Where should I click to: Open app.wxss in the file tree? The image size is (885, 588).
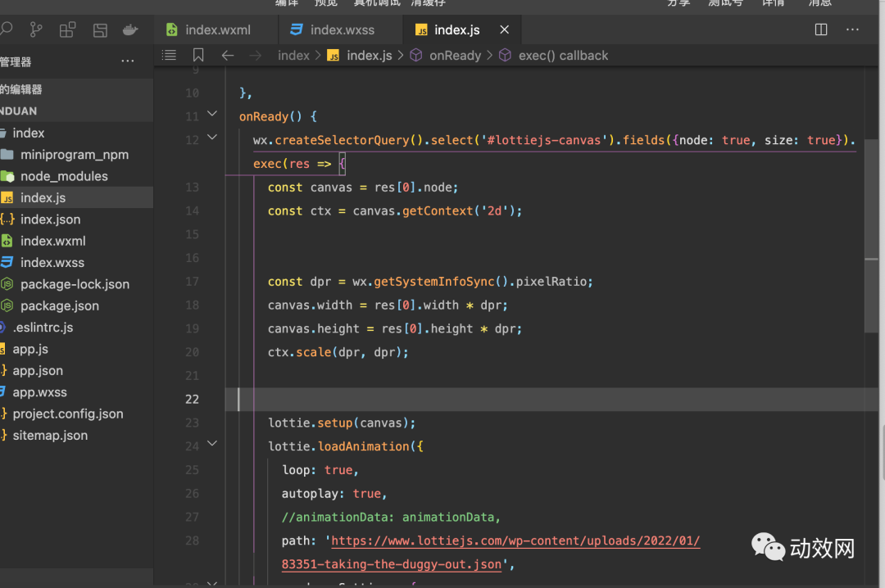76,392
